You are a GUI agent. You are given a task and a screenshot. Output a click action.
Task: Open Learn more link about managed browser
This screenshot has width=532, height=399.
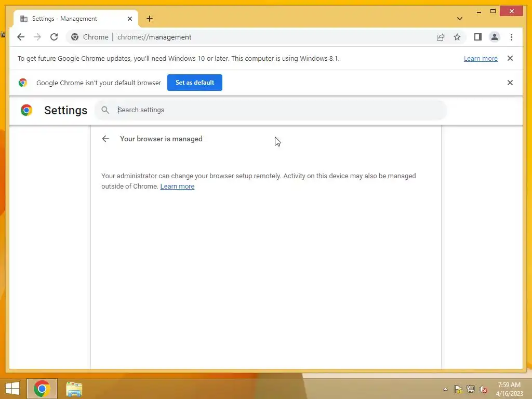tap(177, 187)
